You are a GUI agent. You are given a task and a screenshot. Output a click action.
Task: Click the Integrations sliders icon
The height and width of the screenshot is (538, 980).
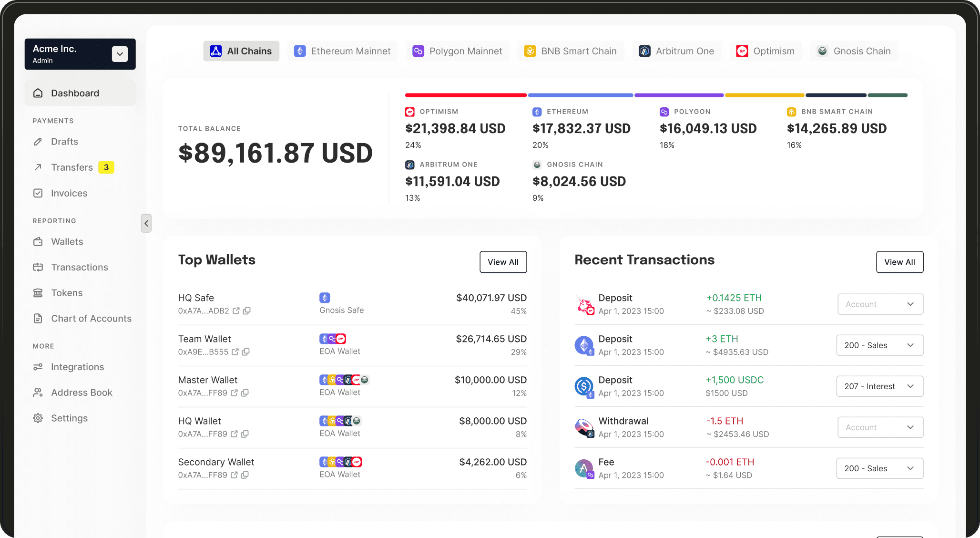point(38,367)
